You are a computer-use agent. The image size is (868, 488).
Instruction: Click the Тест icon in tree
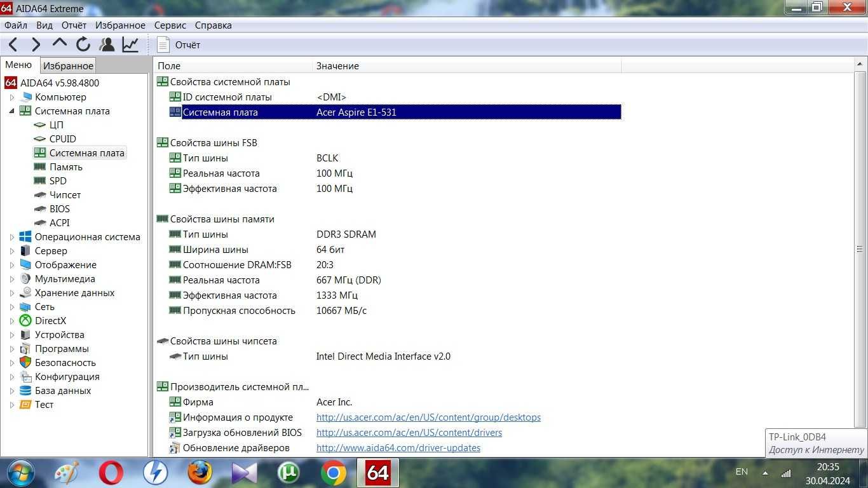point(25,405)
